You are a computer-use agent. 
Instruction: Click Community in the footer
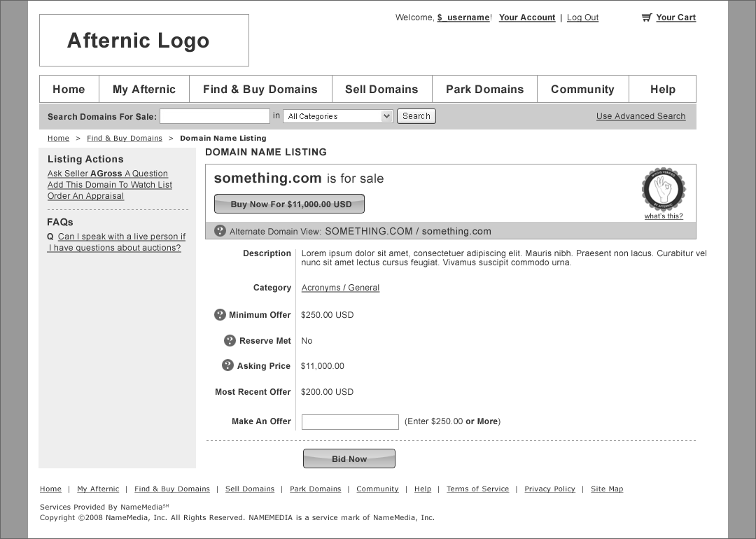click(x=377, y=489)
